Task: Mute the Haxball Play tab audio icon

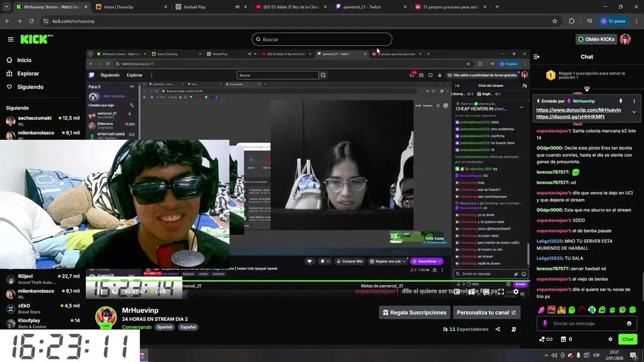Action: coord(237,7)
